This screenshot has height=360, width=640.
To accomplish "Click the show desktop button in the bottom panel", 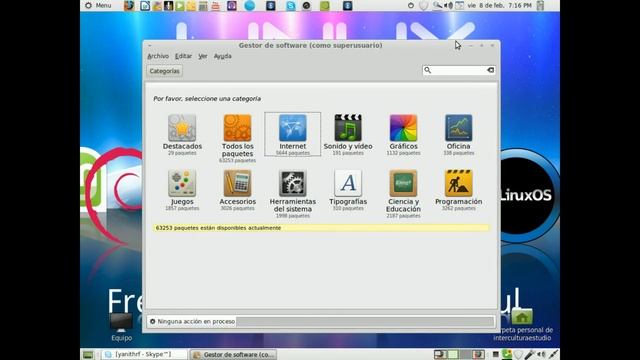I will click(x=88, y=354).
